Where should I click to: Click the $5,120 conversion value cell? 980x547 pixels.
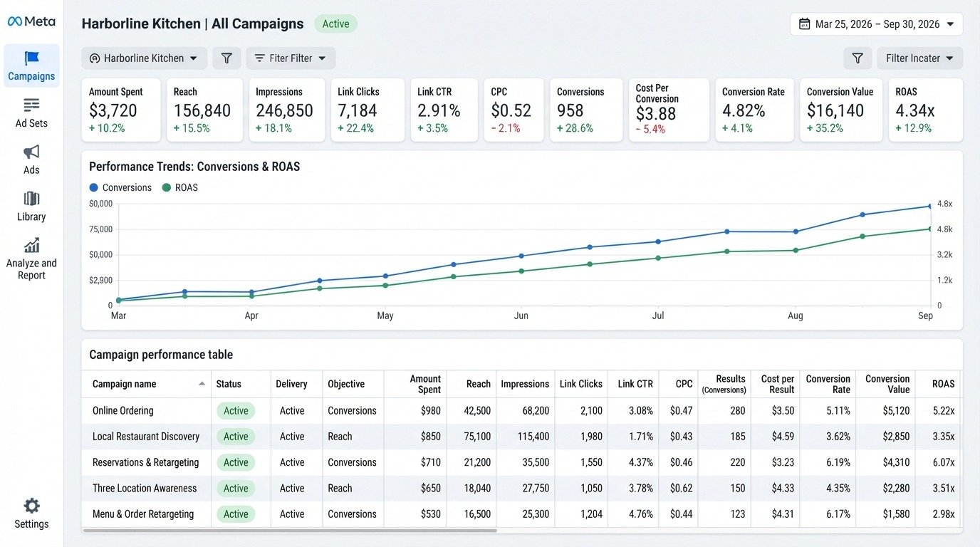[895, 411]
